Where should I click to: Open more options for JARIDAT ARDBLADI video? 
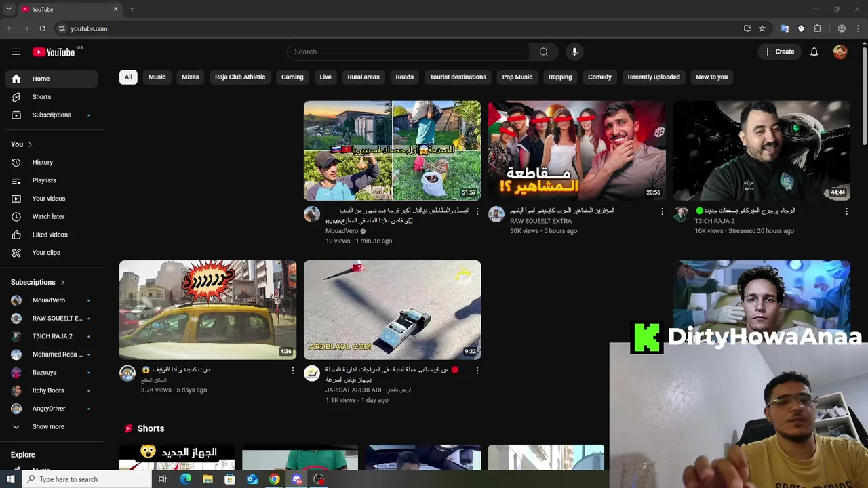(x=477, y=371)
